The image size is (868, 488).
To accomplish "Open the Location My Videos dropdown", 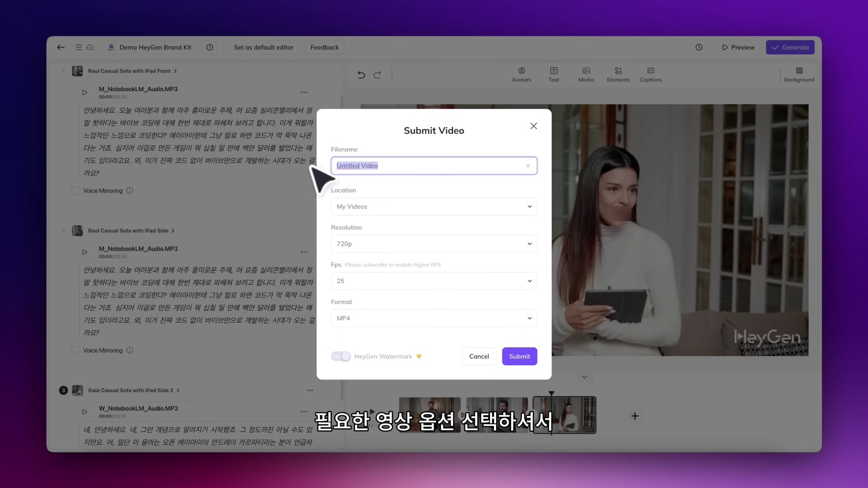I will click(x=434, y=206).
